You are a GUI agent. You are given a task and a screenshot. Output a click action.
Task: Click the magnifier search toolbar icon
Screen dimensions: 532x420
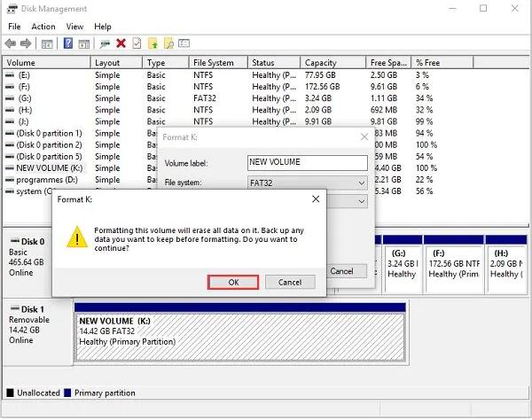[168, 43]
